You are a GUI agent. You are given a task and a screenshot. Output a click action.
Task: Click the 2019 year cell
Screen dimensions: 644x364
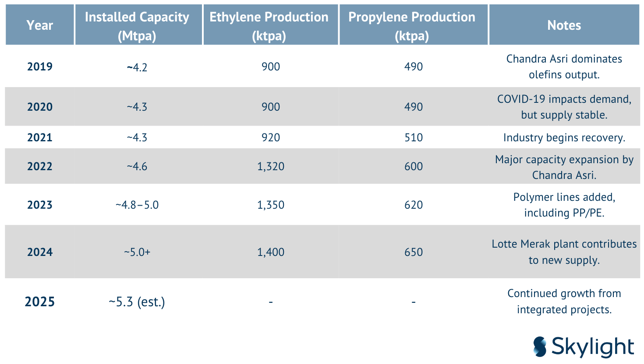tap(39, 66)
